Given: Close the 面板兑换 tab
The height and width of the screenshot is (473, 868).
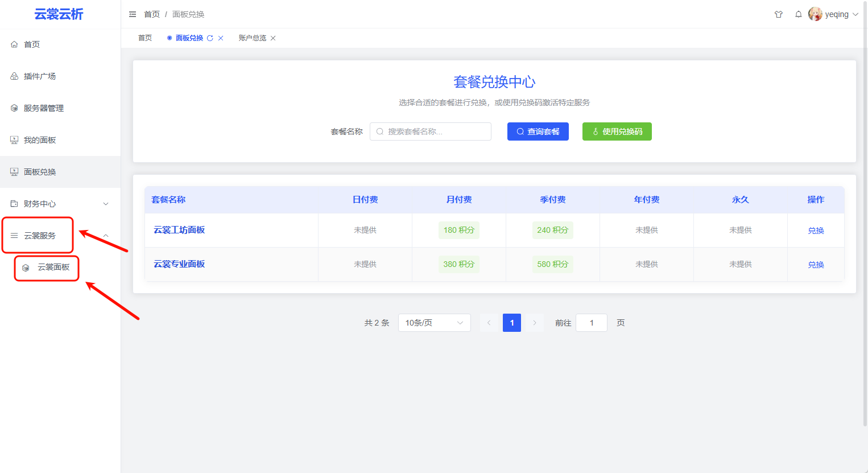Looking at the screenshot, I should point(221,38).
